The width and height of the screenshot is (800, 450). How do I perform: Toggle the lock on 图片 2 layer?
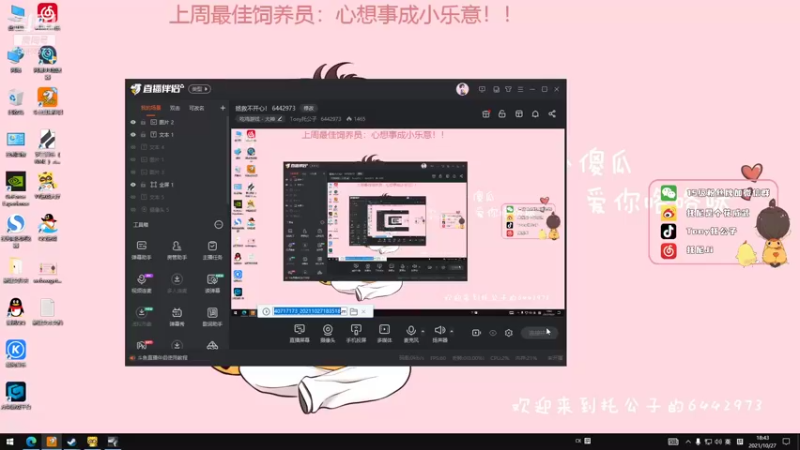pos(143,122)
